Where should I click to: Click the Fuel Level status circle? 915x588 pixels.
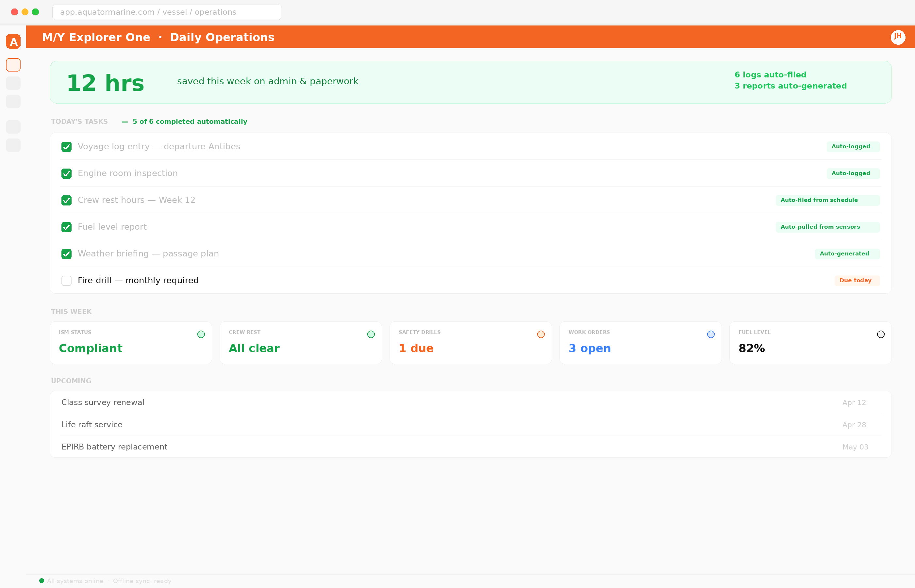coord(881,335)
